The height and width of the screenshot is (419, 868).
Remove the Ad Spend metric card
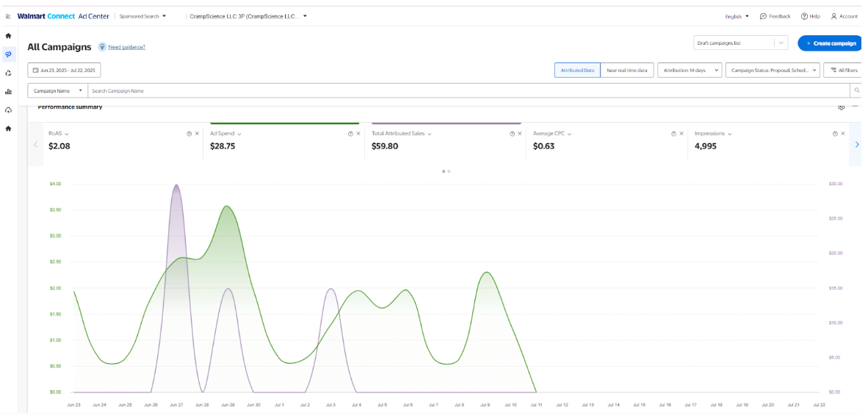tap(358, 134)
